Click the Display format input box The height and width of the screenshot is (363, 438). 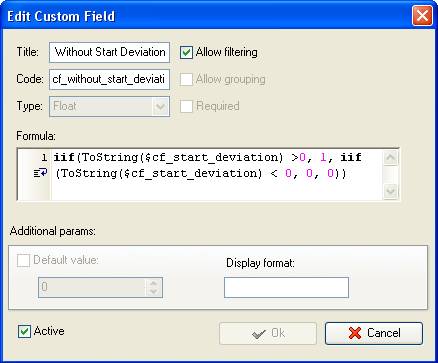[x=286, y=287]
